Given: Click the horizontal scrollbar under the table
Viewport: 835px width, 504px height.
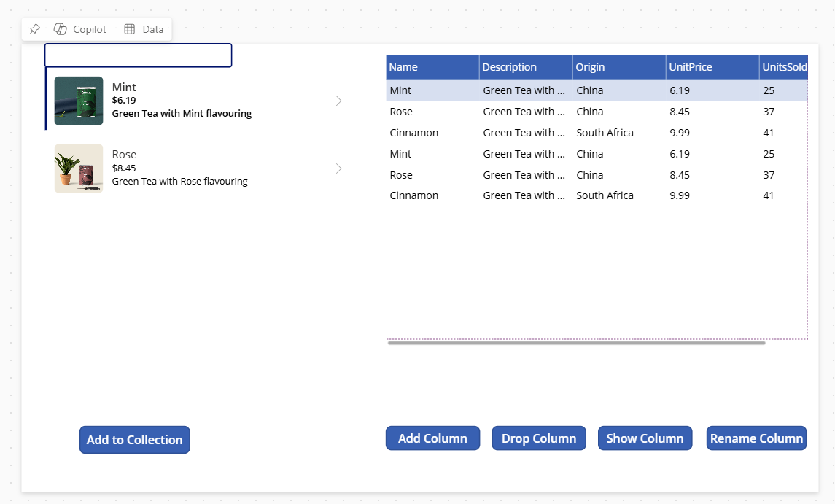Looking at the screenshot, I should [576, 342].
